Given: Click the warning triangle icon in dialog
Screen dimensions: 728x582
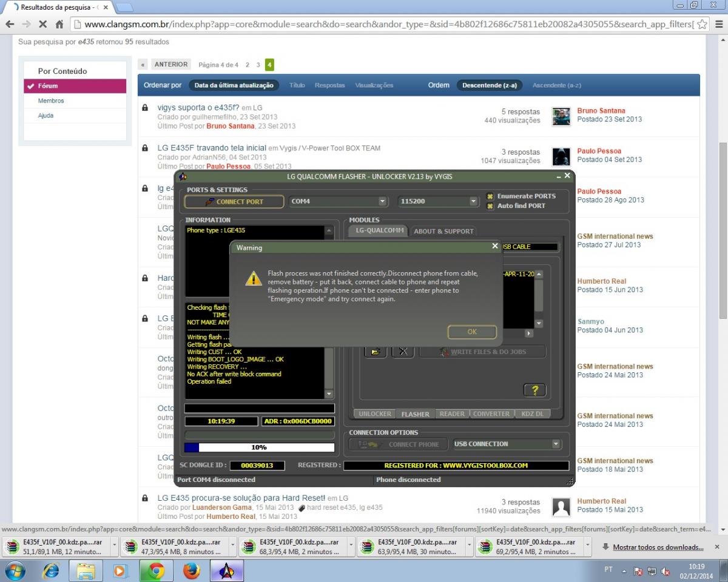Looking at the screenshot, I should (253, 278).
